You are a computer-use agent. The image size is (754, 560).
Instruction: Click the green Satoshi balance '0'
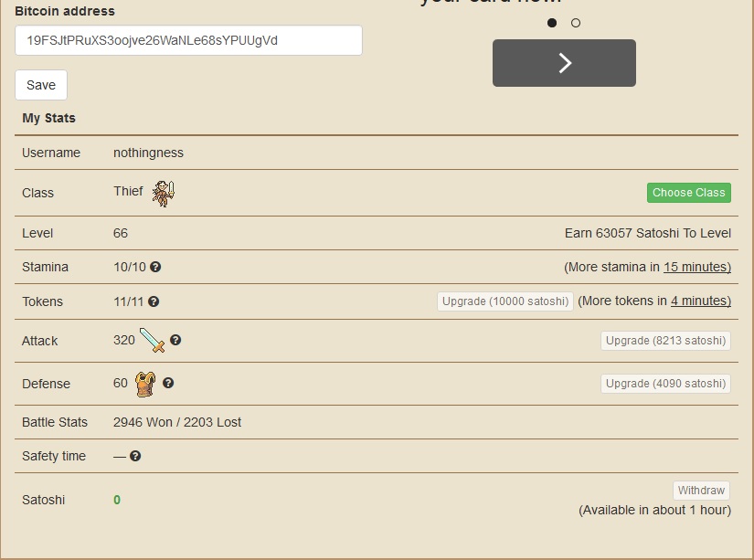pyautogui.click(x=117, y=500)
